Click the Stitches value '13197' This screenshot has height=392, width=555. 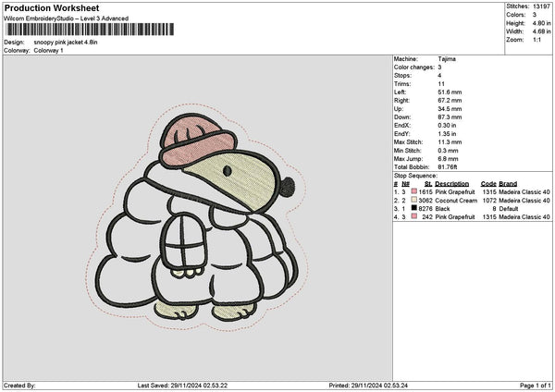[541, 6]
